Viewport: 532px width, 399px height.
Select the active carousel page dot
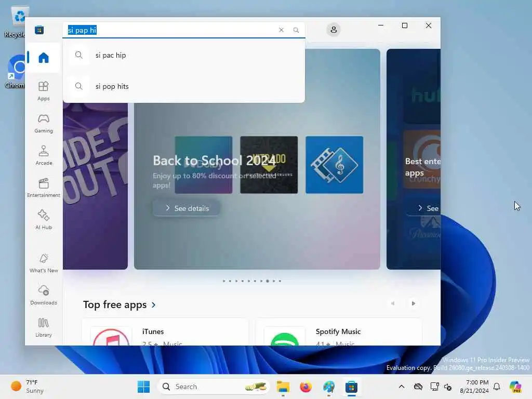coord(268,281)
